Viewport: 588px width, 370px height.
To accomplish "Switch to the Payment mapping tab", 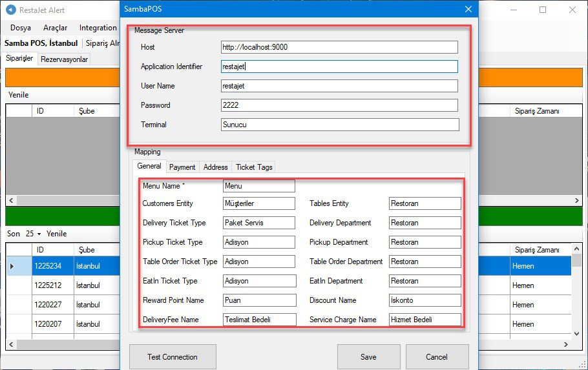I will pos(182,167).
